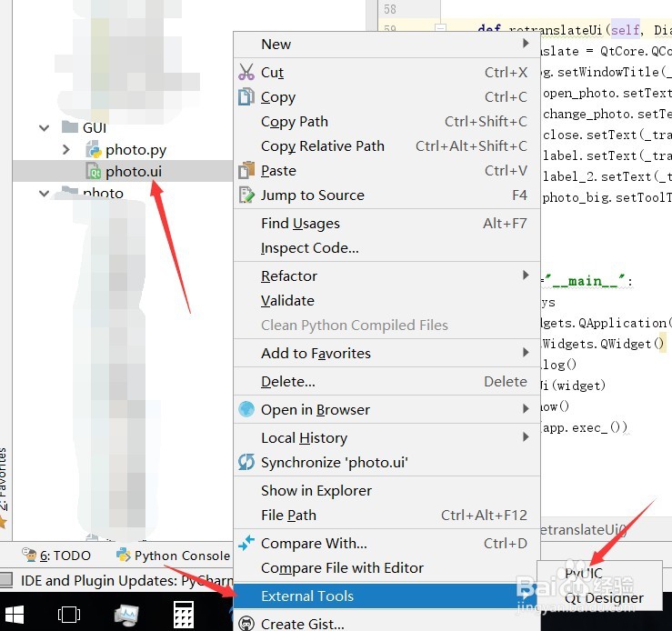
Task: Launch Qt Designer from submenu
Action: click(x=599, y=597)
